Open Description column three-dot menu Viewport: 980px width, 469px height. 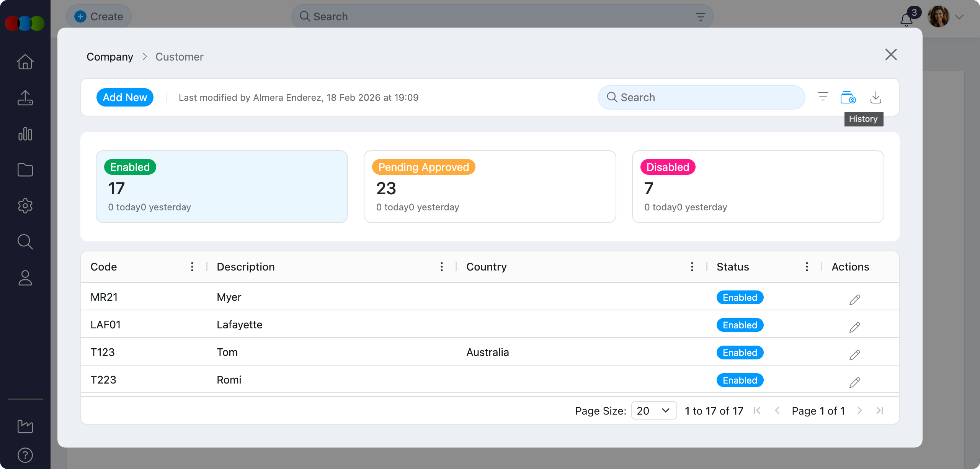[x=442, y=267]
